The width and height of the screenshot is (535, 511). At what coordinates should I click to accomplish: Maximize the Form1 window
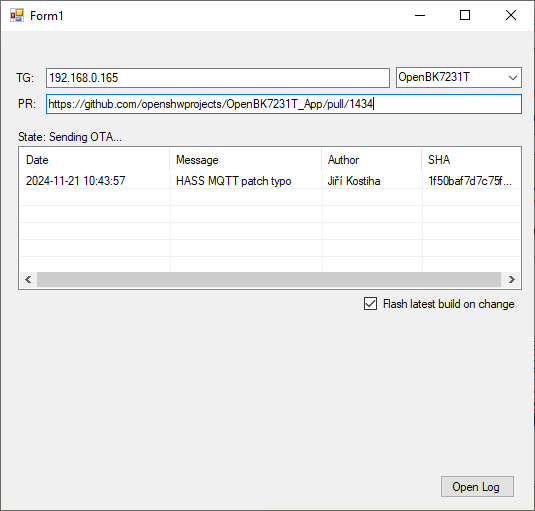(x=465, y=15)
